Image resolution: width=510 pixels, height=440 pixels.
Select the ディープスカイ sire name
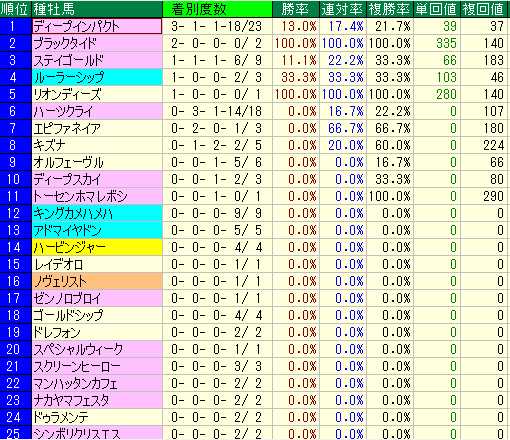coord(97,179)
